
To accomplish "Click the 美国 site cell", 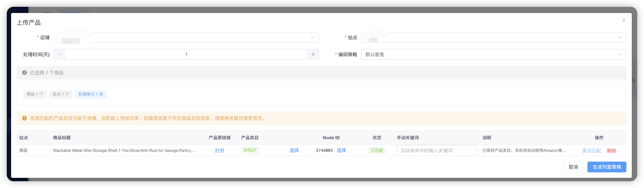I will 23,150.
